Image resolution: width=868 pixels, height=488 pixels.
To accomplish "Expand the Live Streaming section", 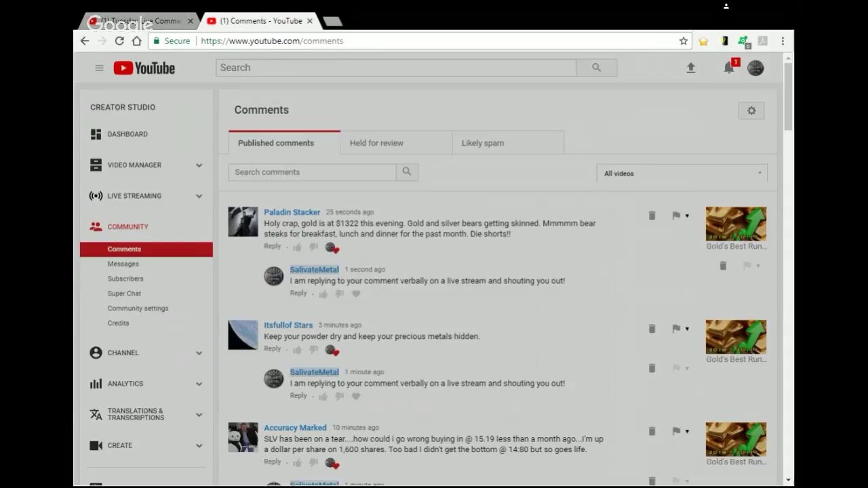I will coord(199,197).
